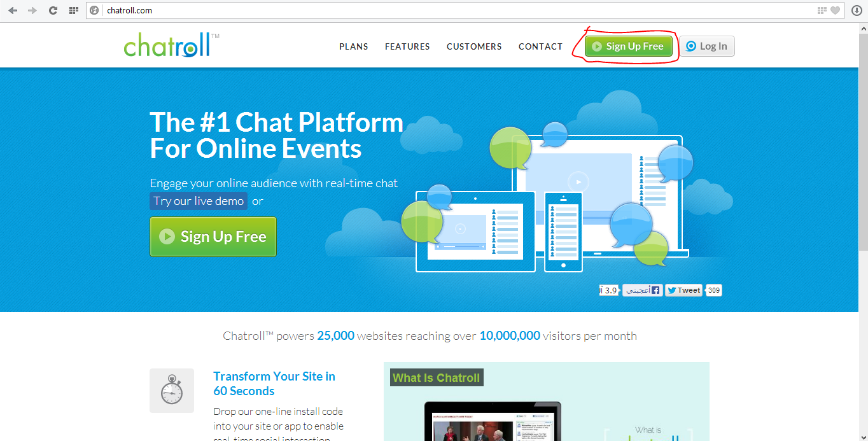This screenshot has width=868, height=441.
Task: Click the tweet count 309 bubble
Action: pyautogui.click(x=714, y=290)
